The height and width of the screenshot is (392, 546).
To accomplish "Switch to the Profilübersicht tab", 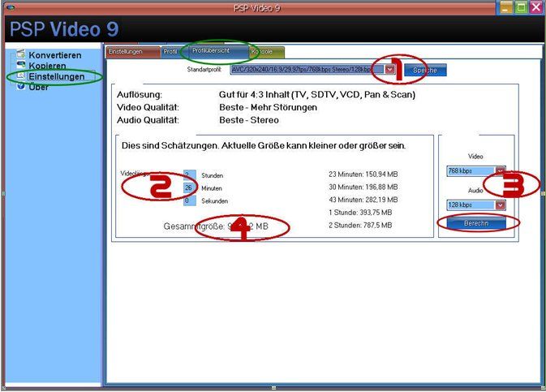I will click(x=217, y=51).
